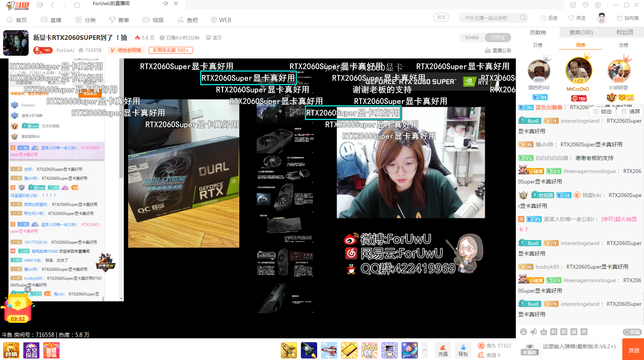Click the 发送 send button
The width and height of the screenshot is (644, 360).
click(x=634, y=350)
